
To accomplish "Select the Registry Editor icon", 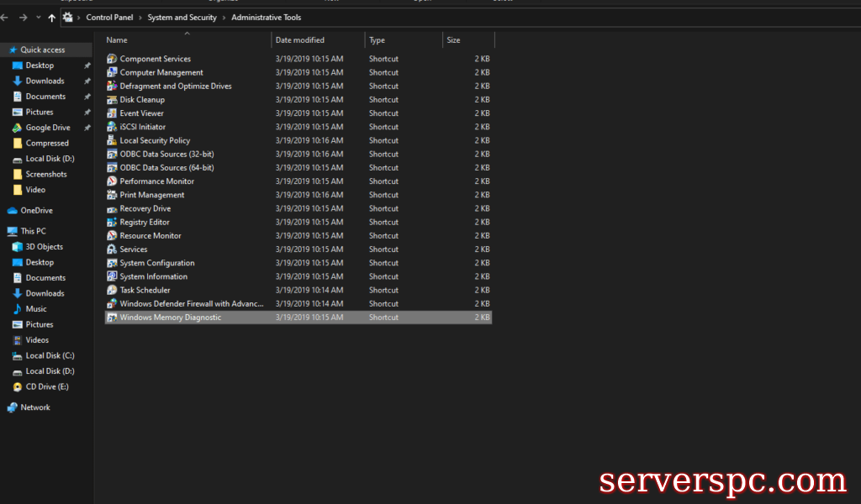I will 112,223.
